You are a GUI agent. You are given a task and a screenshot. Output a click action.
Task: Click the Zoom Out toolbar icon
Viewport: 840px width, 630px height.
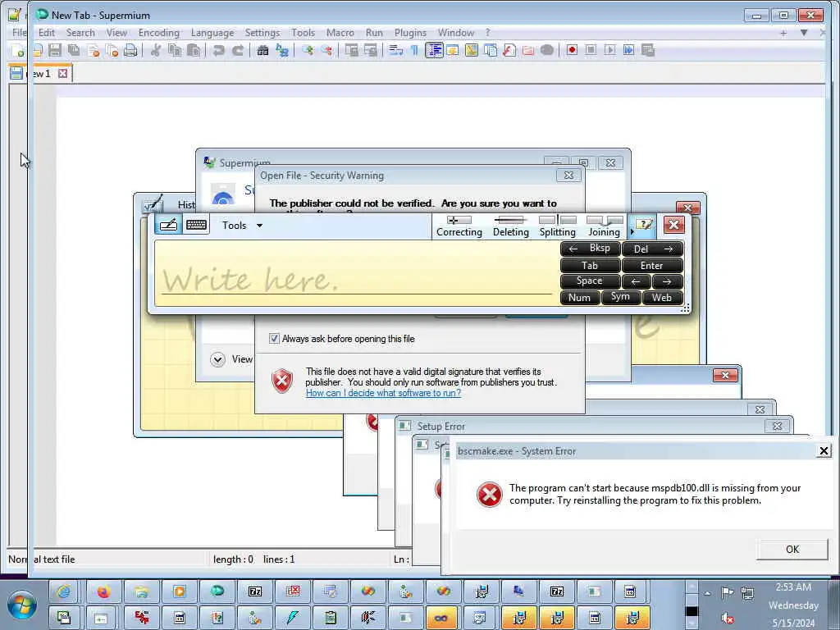pos(326,50)
